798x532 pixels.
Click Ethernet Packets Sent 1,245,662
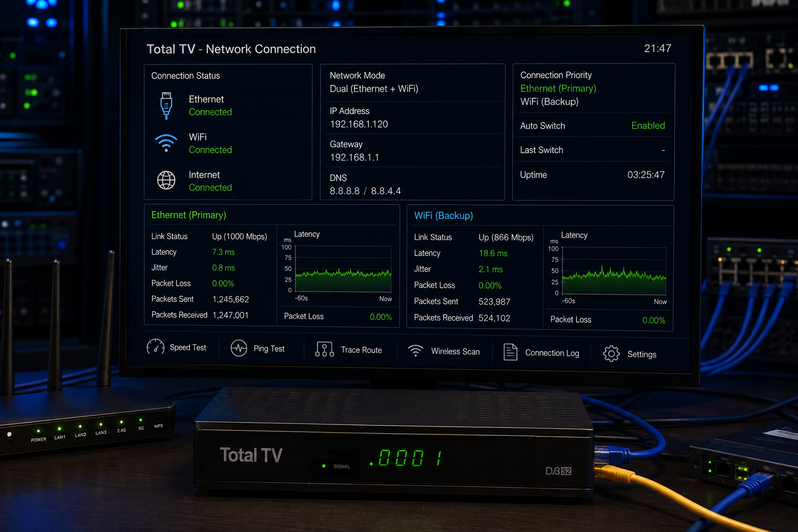point(231,299)
